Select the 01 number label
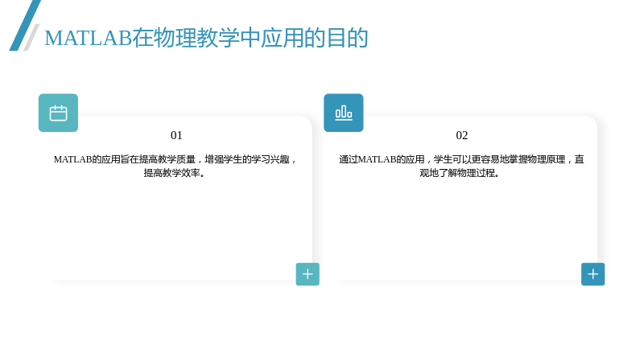This screenshot has height=362, width=644. pos(176,135)
